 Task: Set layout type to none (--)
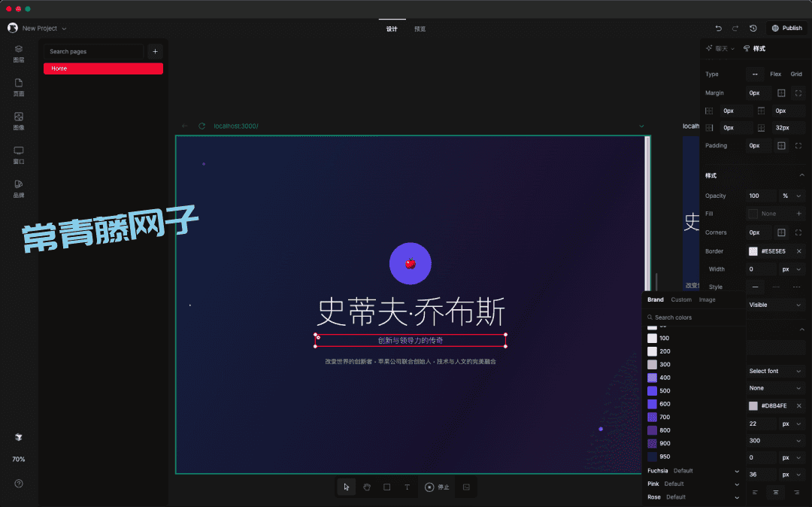click(755, 74)
